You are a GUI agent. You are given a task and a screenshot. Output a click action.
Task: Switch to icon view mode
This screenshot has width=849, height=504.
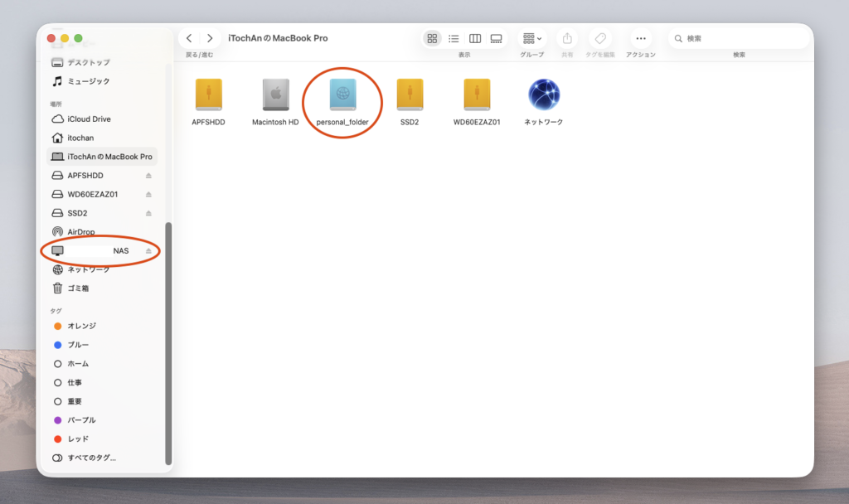click(432, 39)
